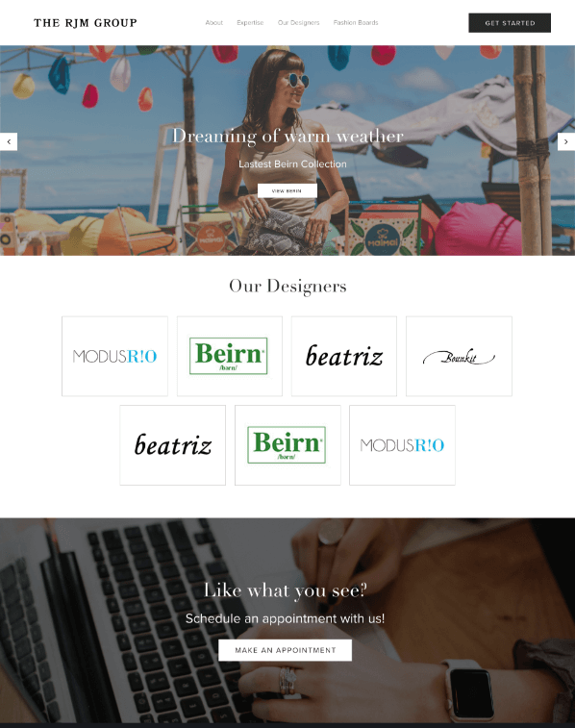Click the Dreaming of warm weather headline
The width and height of the screenshot is (575, 728).
287,136
